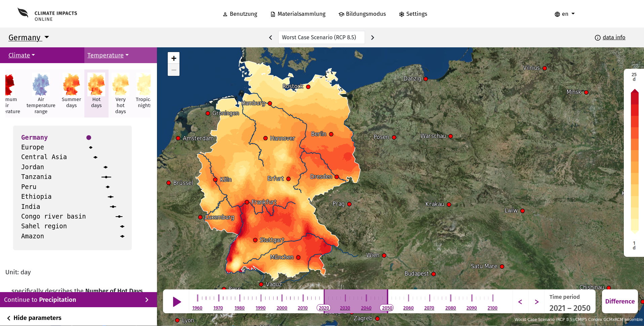
Task: Click the Climate Impacts Online leaf logo
Action: [23, 13]
